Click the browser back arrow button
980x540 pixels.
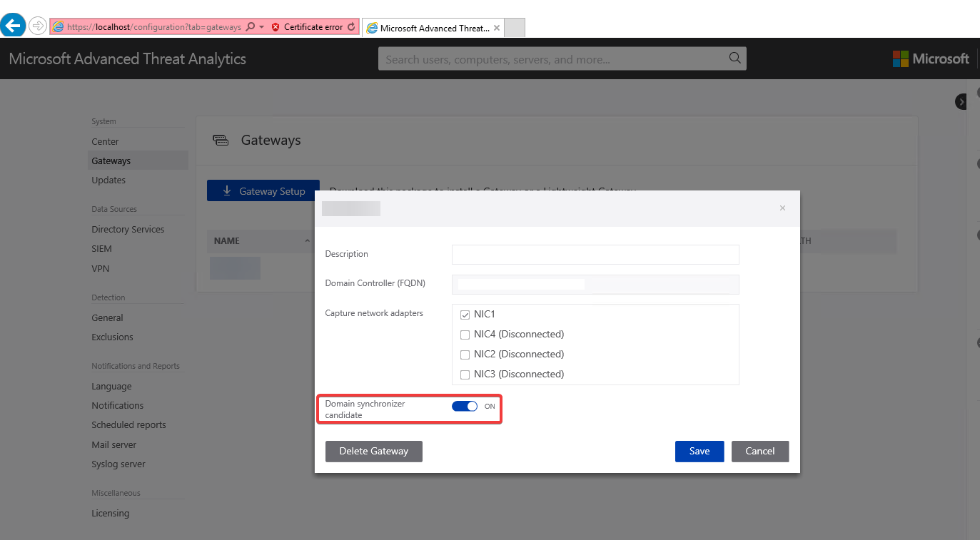coord(13,26)
